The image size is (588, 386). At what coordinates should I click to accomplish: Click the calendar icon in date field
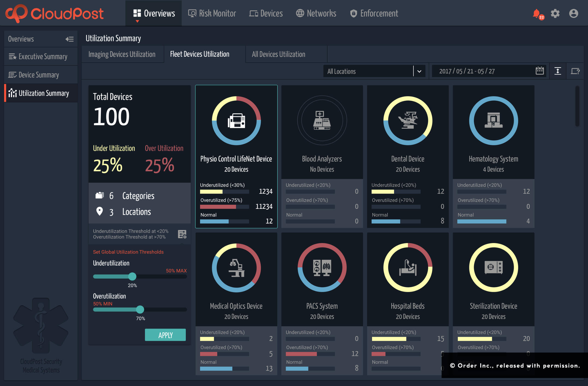tap(540, 71)
